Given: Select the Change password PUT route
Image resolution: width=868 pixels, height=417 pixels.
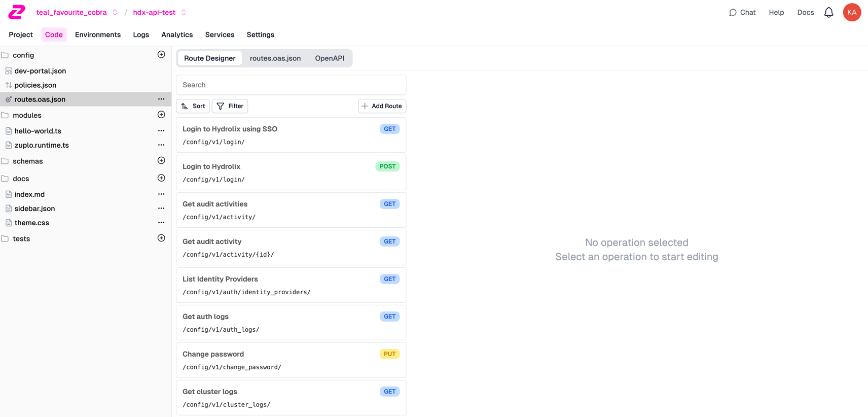Looking at the screenshot, I should point(291,361).
